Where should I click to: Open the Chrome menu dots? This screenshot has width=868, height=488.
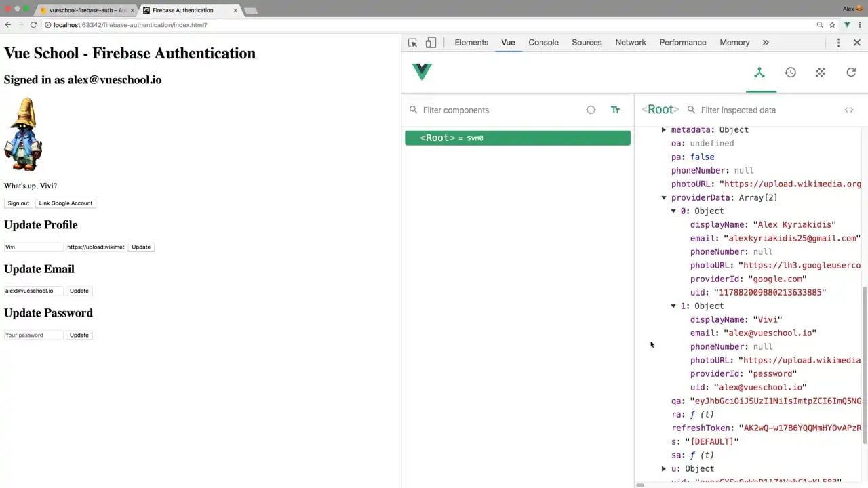(x=860, y=25)
